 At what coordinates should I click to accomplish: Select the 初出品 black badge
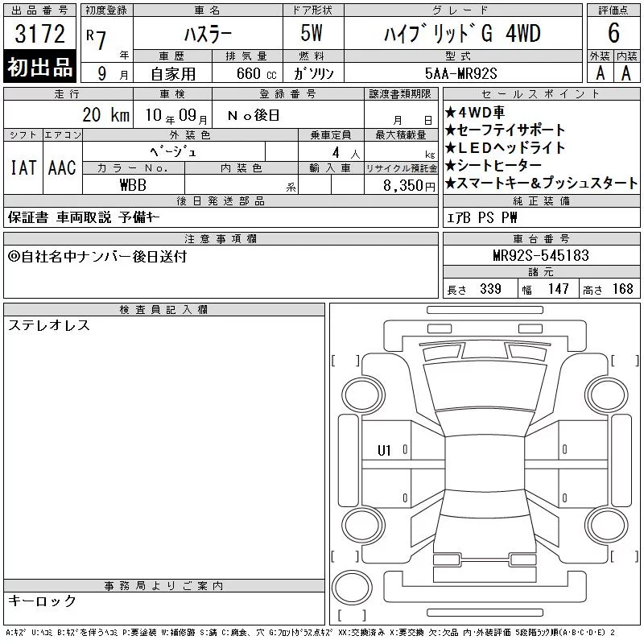click(39, 66)
